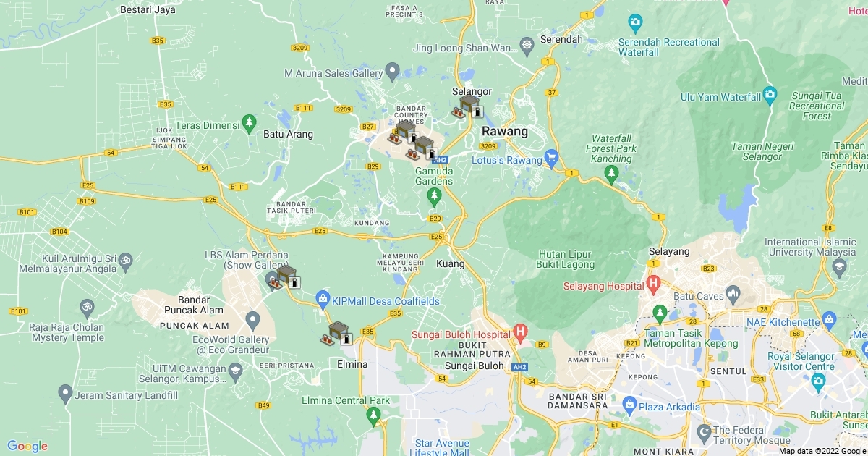Click the Teras Dimensi green tree marker
The width and height of the screenshot is (868, 456).
[x=250, y=122]
